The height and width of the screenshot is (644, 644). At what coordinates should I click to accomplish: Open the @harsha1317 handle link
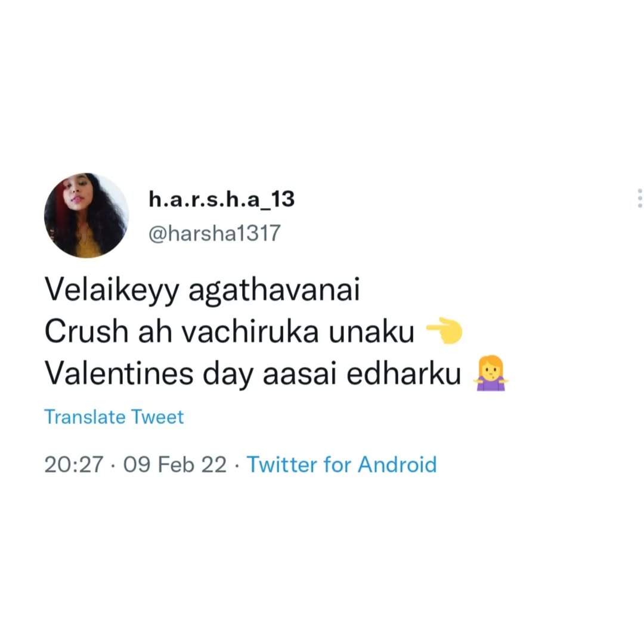(x=213, y=233)
